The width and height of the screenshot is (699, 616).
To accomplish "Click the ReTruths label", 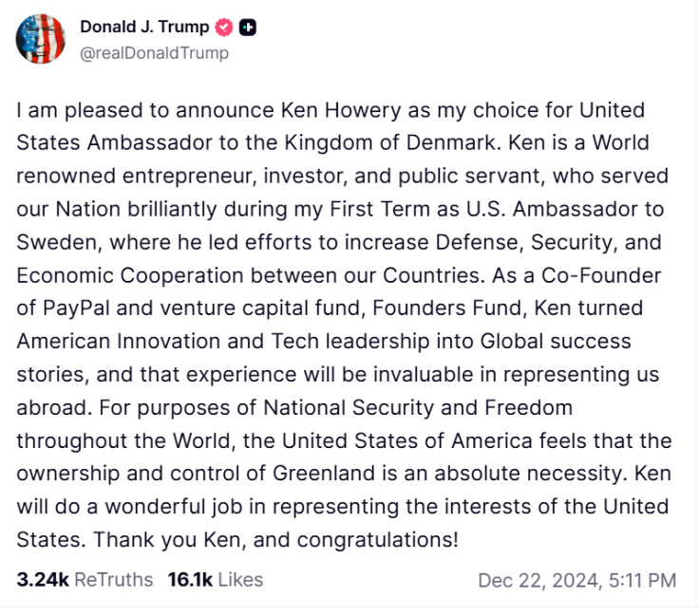I will click(113, 579).
